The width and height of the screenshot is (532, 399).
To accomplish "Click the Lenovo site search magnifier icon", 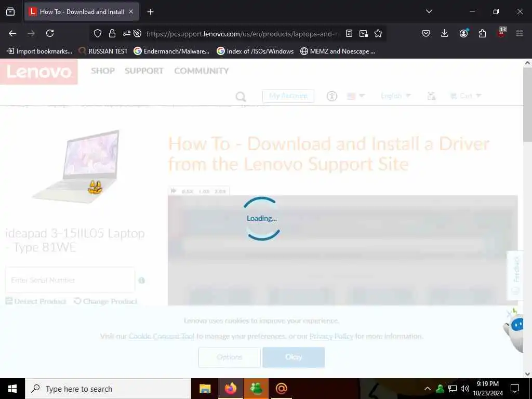I will (x=241, y=96).
